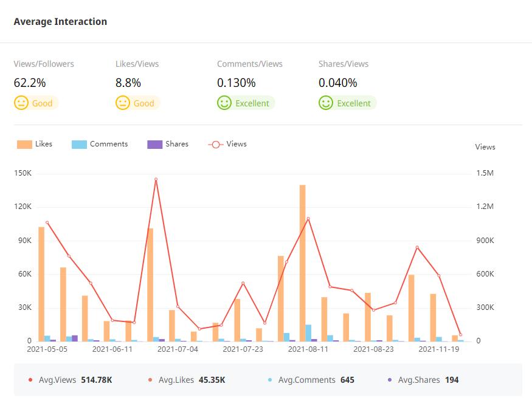Click the first Likes bar at 2021-05-05
Viewport: 532px width, 398px height.
point(41,284)
